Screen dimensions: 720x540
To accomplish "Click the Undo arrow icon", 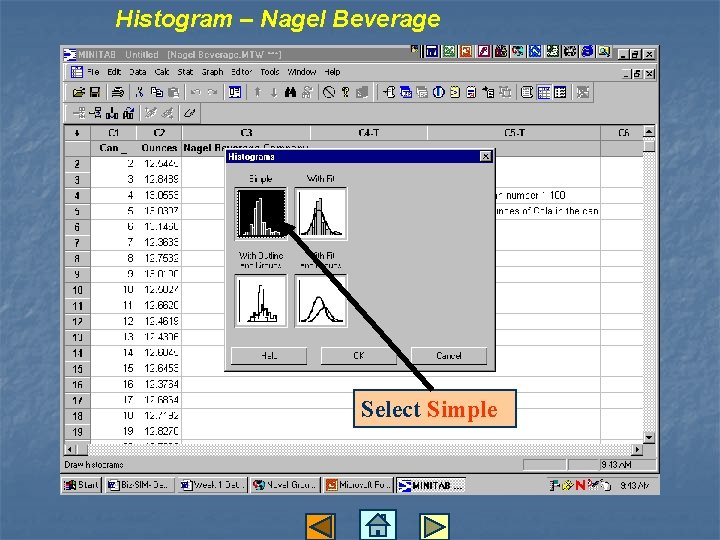I will tap(196, 92).
